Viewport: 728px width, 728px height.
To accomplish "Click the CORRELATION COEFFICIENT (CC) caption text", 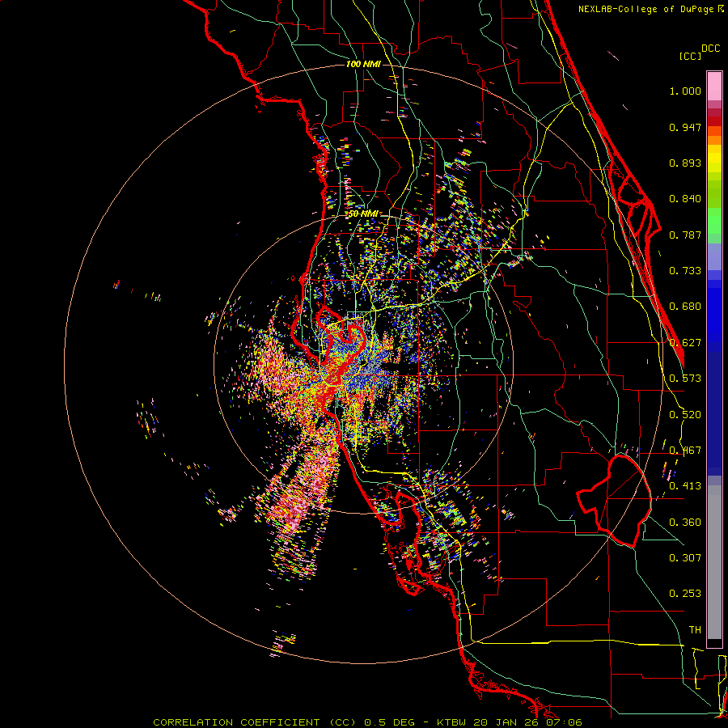I will click(x=255, y=722).
